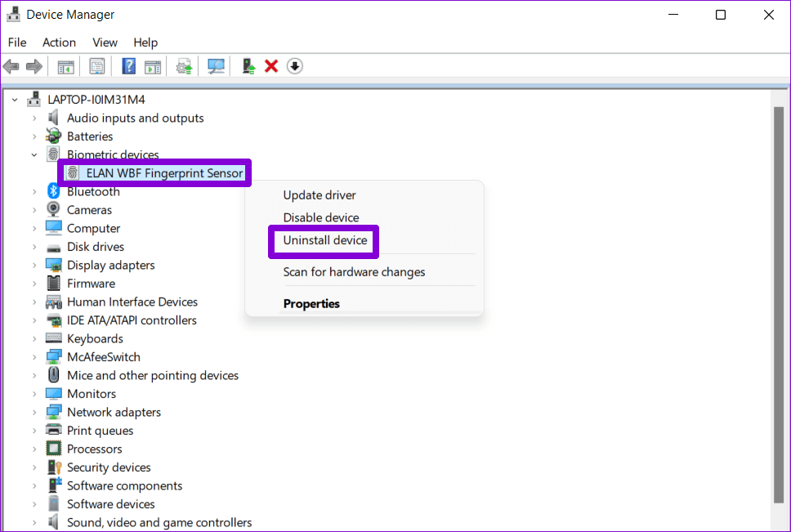Click the vertical scrollbar thumb
Image resolution: width=791 pixels, height=532 pixels.
(779, 305)
